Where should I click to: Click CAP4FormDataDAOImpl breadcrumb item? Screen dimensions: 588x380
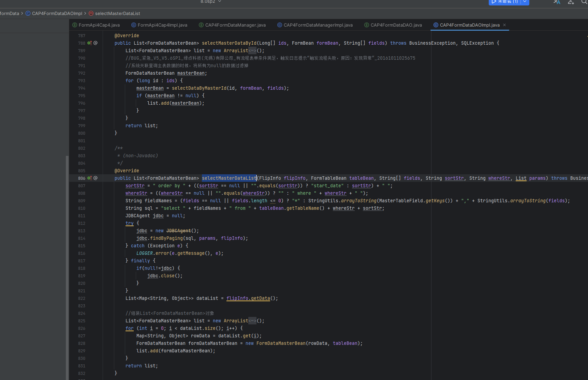point(57,13)
